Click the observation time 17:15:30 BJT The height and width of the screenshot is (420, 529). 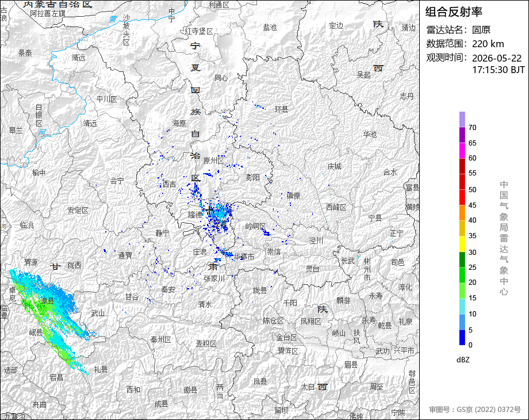(x=499, y=70)
